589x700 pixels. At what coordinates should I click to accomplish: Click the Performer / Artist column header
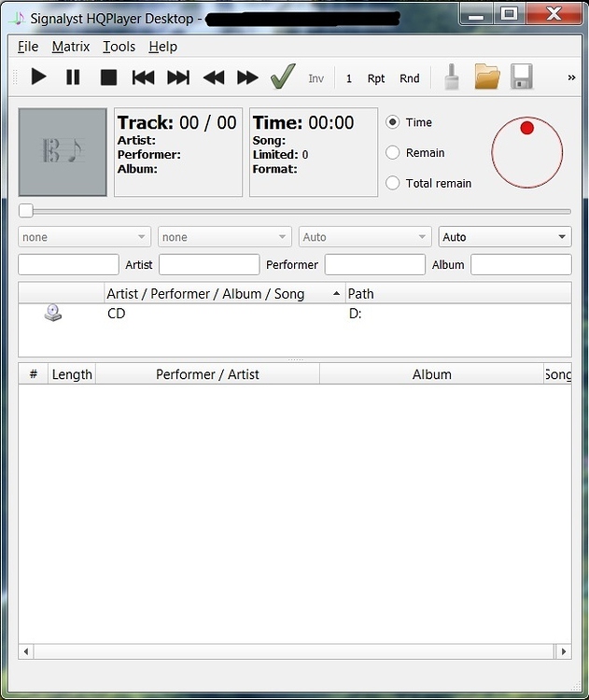click(207, 373)
